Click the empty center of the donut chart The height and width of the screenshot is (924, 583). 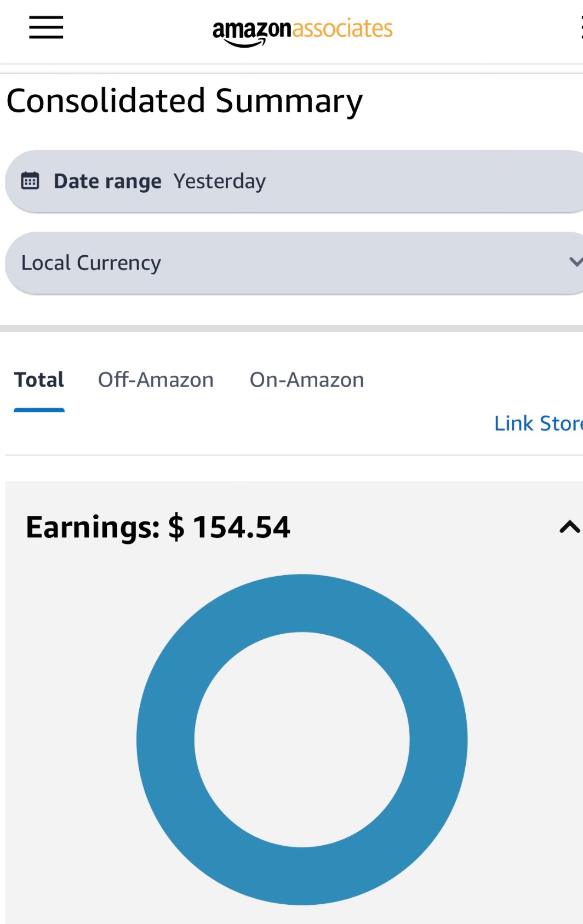pos(302,739)
